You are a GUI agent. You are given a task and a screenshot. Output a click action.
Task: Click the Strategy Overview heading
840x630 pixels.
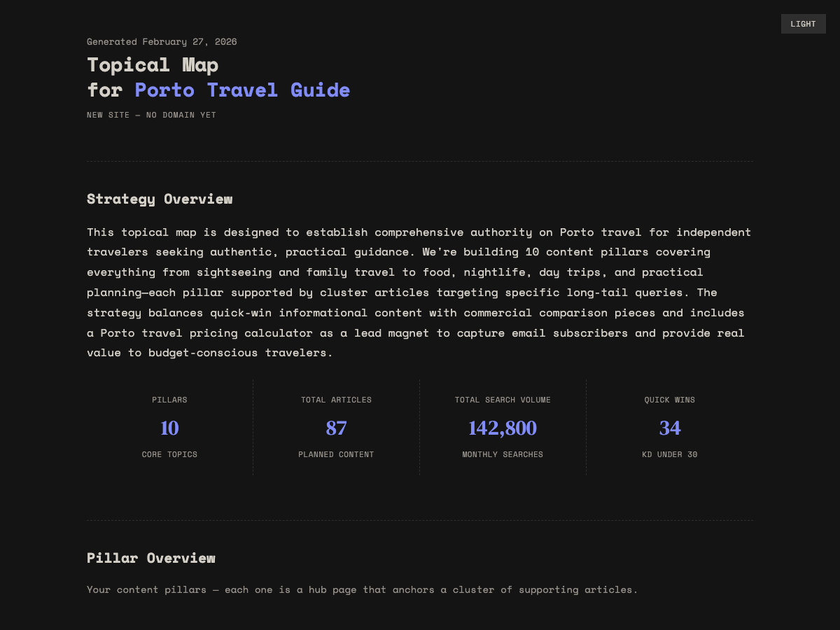(x=160, y=199)
